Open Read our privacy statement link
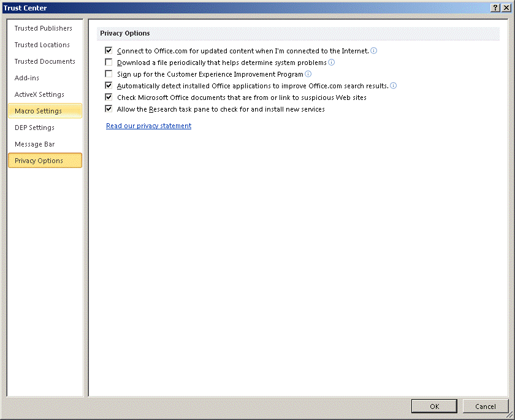Image resolution: width=515 pixels, height=420 pixels. [148, 126]
